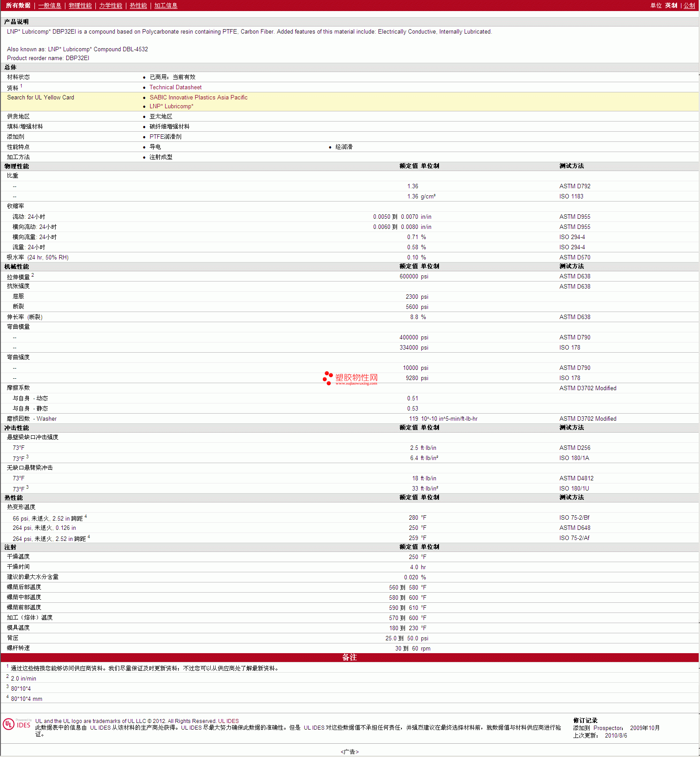
Task: Click the 广告 placeholder at bottom
Action: [350, 752]
